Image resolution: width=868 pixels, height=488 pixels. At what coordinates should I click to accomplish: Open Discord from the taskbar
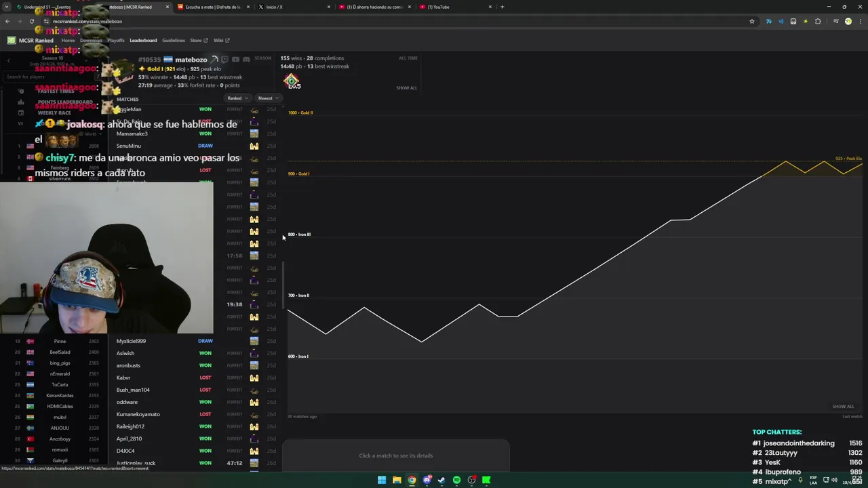(427, 480)
